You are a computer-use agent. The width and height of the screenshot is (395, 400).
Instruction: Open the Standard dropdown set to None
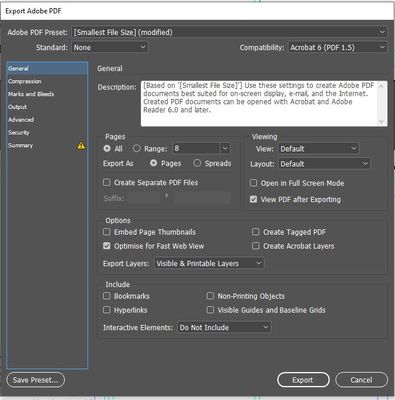pyautogui.click(x=110, y=47)
